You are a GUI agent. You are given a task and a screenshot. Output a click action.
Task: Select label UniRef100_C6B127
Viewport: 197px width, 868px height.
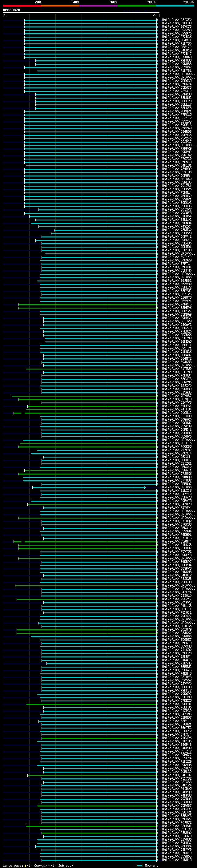pos(177,311)
